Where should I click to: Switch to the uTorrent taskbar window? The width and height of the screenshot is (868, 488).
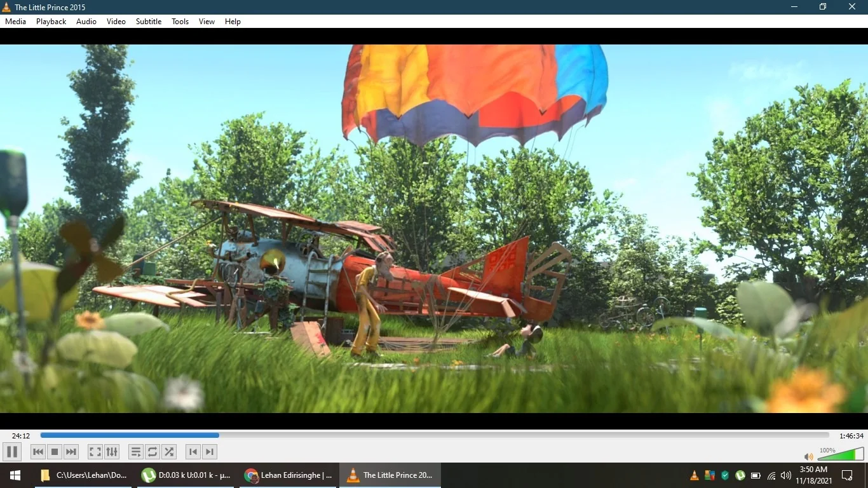pyautogui.click(x=186, y=475)
